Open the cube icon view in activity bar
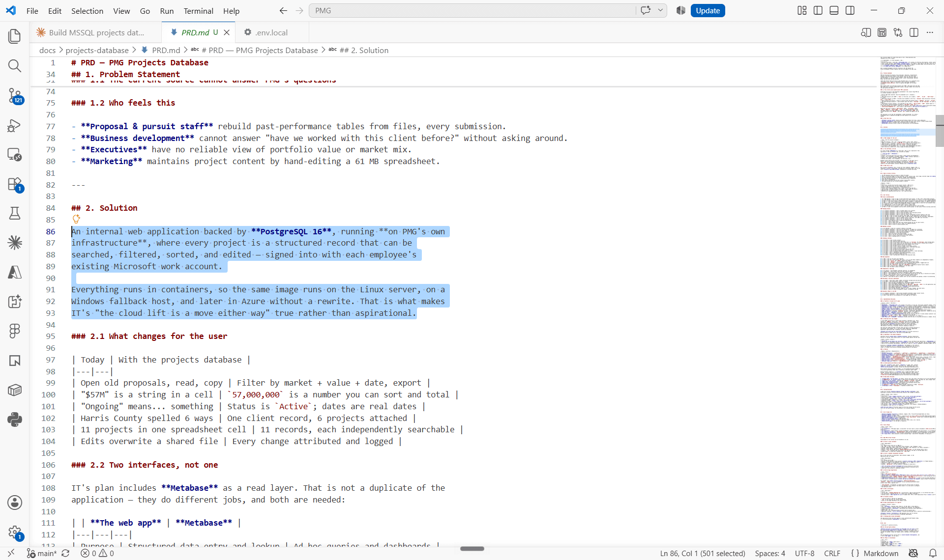 15,390
